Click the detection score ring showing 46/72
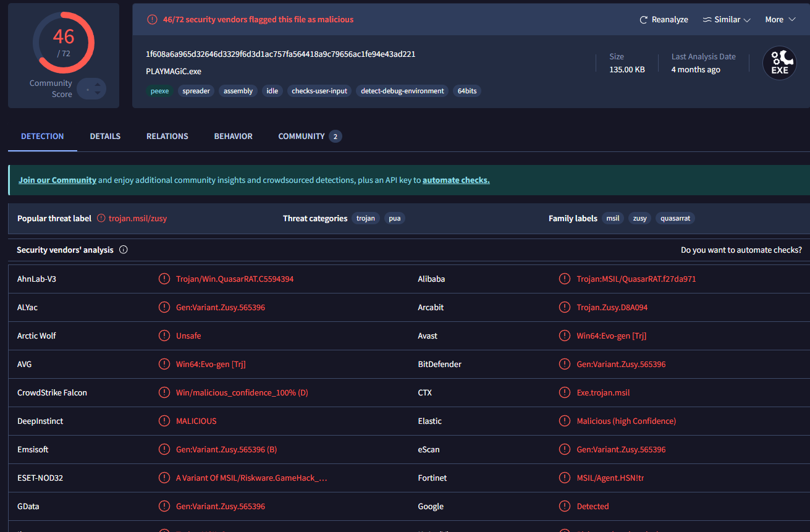The width and height of the screenshot is (810, 532). pyautogui.click(x=64, y=42)
